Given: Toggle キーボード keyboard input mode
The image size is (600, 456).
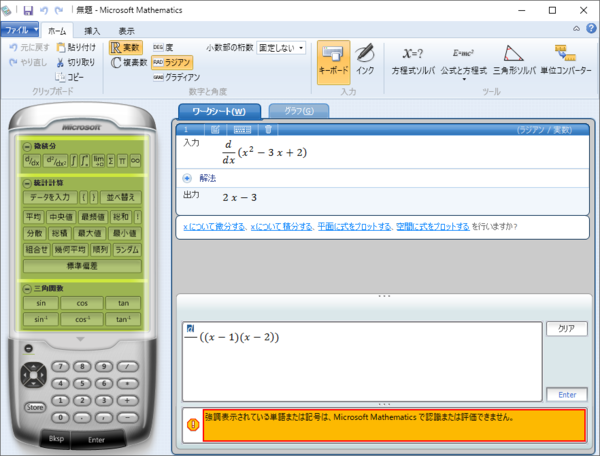Looking at the screenshot, I should [333, 62].
